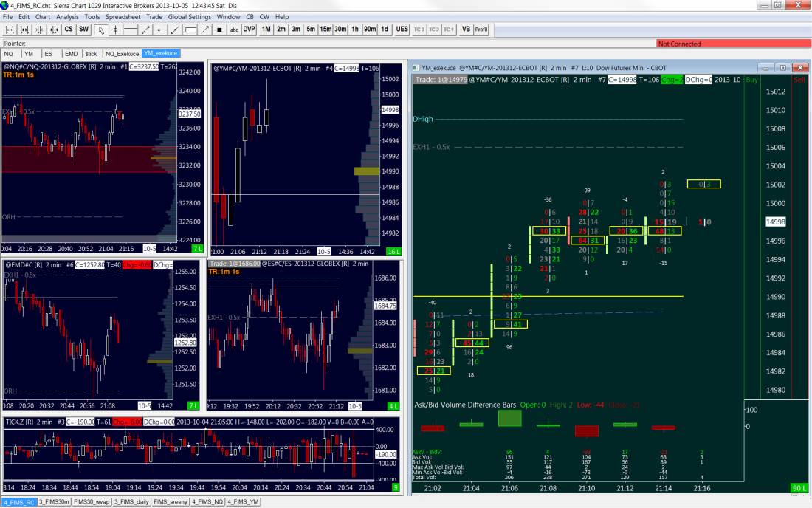Select the Pointer tool
Viewport: 812px width, 508px height.
point(101,30)
